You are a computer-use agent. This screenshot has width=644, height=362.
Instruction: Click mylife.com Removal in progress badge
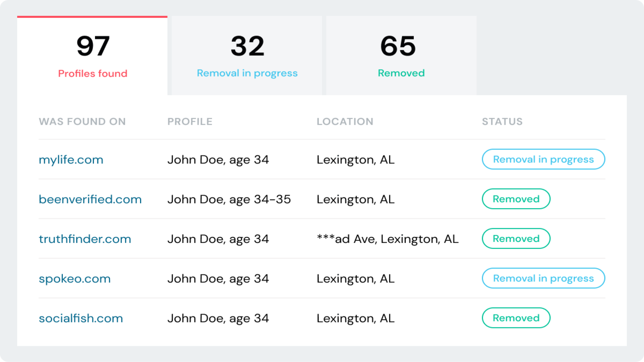tap(543, 159)
